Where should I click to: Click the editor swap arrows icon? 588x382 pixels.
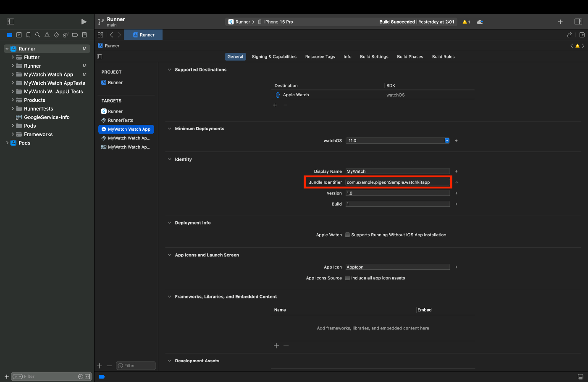(570, 35)
